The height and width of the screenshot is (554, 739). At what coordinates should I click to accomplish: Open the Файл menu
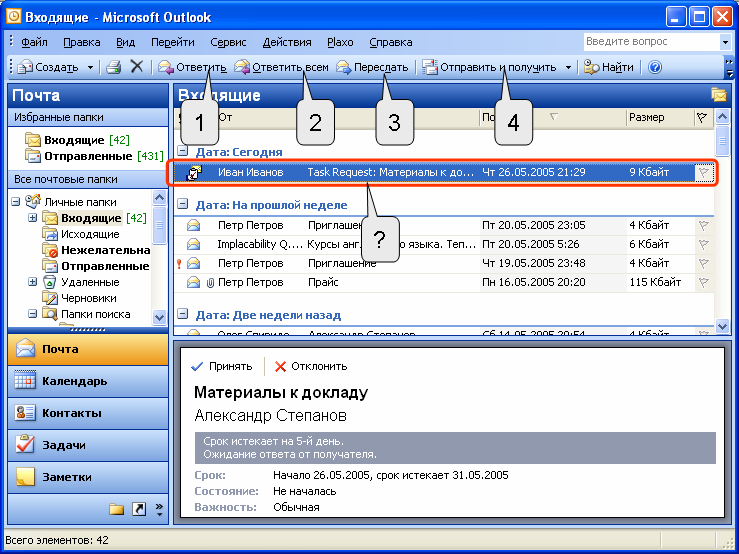pyautogui.click(x=34, y=42)
